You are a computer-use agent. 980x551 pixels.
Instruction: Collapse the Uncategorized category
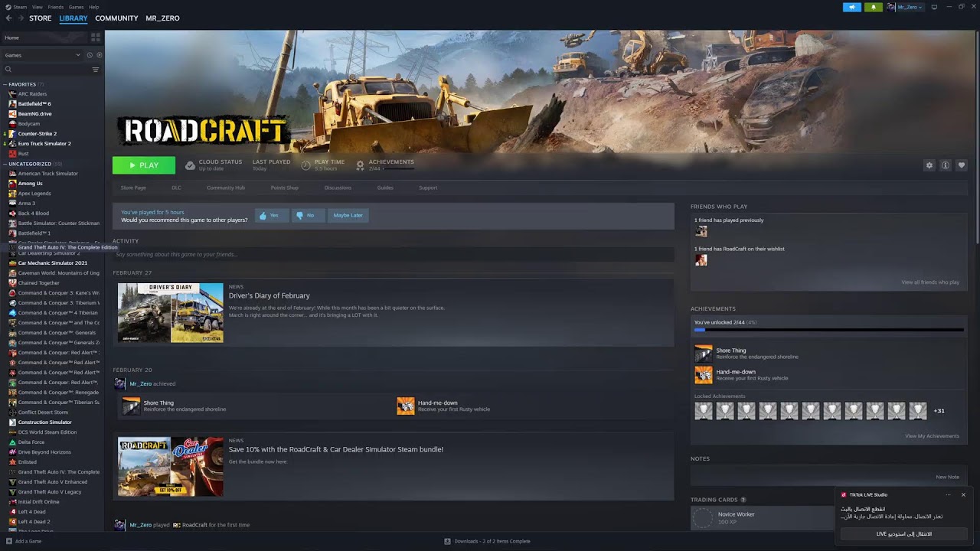tap(5, 164)
